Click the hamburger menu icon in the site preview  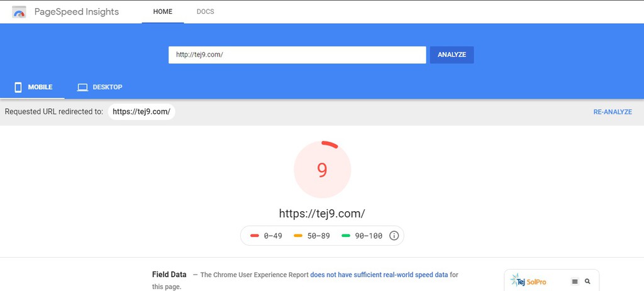(x=575, y=282)
